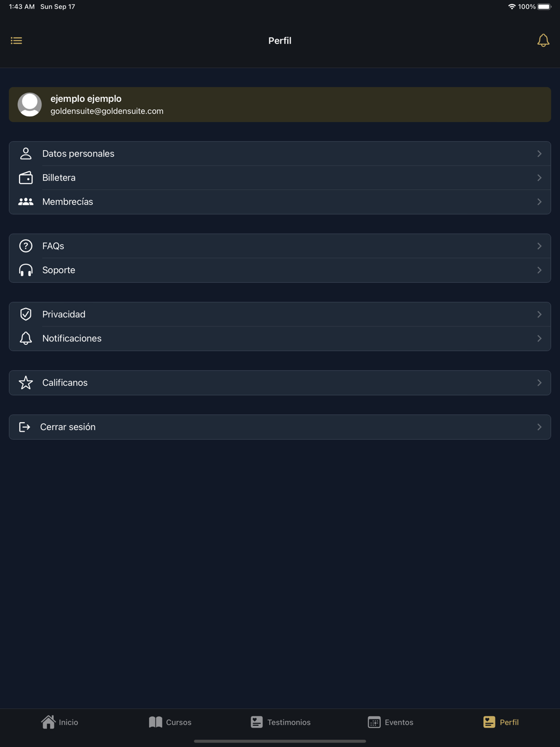This screenshot has height=747, width=560.
Task: Expand Billetera row chevron
Action: 539,178
